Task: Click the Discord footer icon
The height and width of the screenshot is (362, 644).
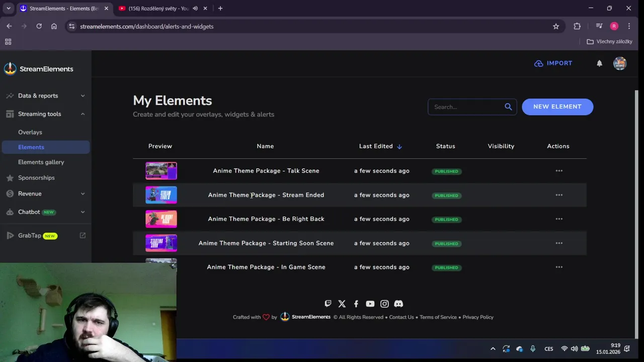Action: pyautogui.click(x=398, y=304)
